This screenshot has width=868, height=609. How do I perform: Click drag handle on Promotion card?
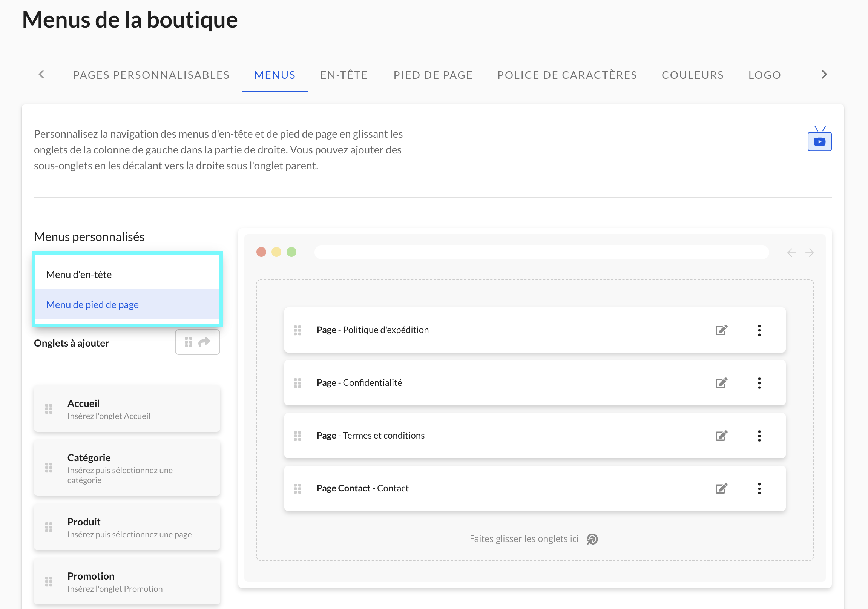pos(49,581)
